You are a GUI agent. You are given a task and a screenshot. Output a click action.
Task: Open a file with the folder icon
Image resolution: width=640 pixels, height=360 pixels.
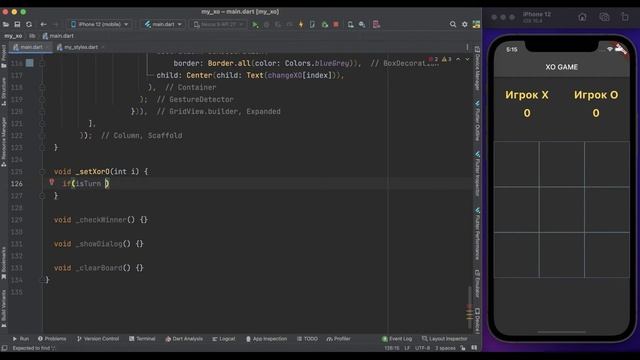point(6,24)
